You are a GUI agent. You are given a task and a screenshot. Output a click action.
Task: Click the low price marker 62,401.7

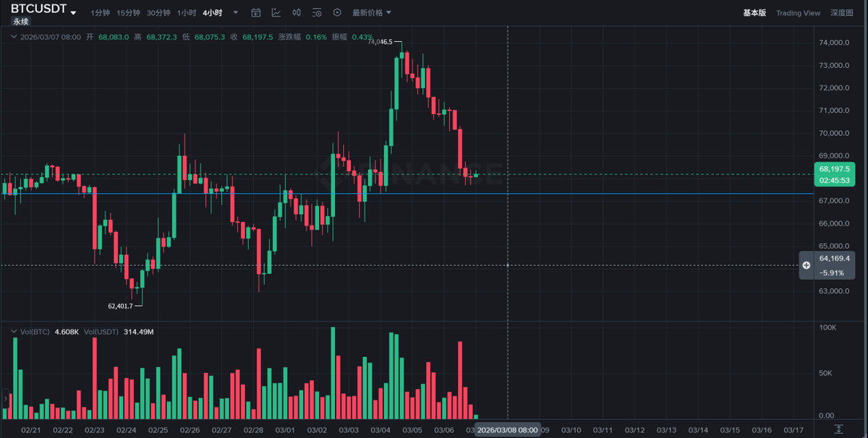click(120, 306)
